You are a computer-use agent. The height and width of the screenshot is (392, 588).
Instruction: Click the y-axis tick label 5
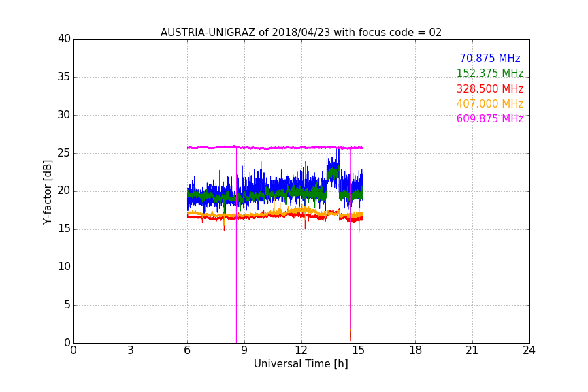67,305
